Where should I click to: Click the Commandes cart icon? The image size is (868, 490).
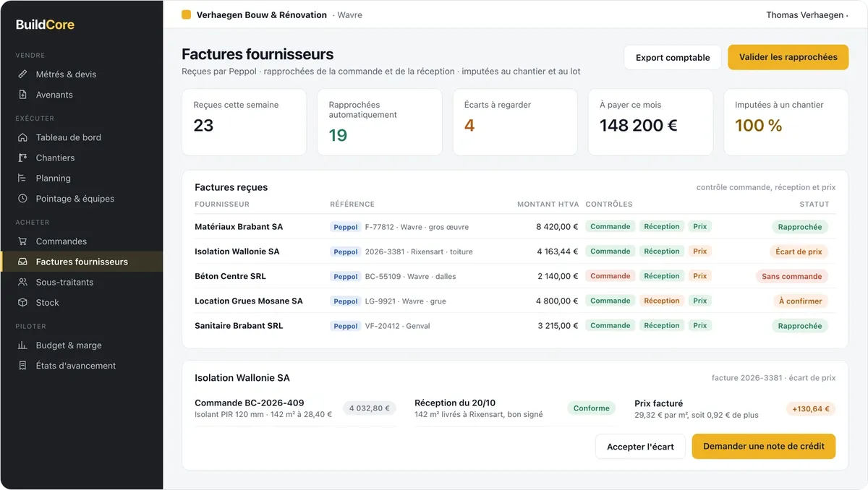pyautogui.click(x=22, y=241)
